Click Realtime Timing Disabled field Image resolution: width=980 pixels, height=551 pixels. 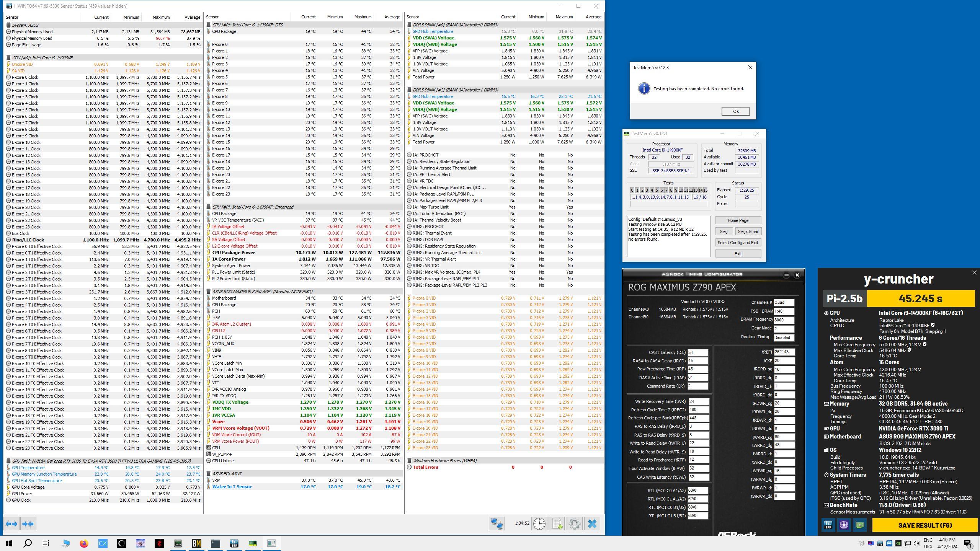[x=784, y=337]
